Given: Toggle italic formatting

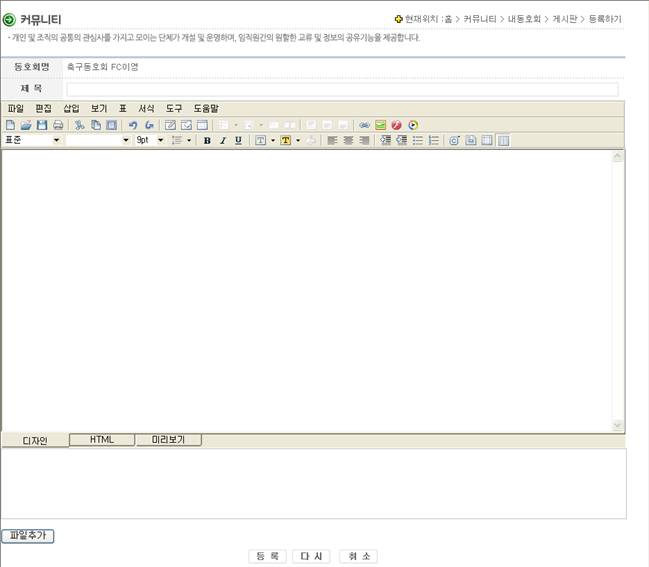Looking at the screenshot, I should [222, 141].
